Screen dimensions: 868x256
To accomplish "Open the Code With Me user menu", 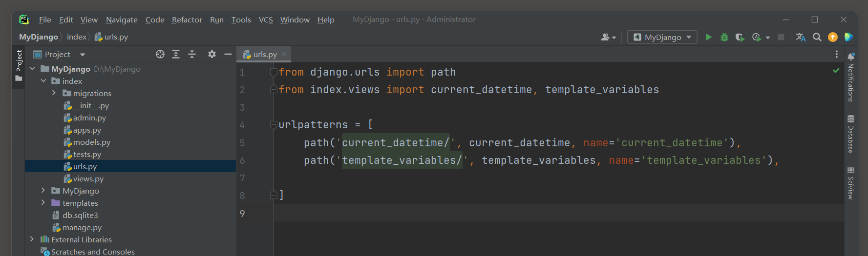I will click(x=608, y=37).
